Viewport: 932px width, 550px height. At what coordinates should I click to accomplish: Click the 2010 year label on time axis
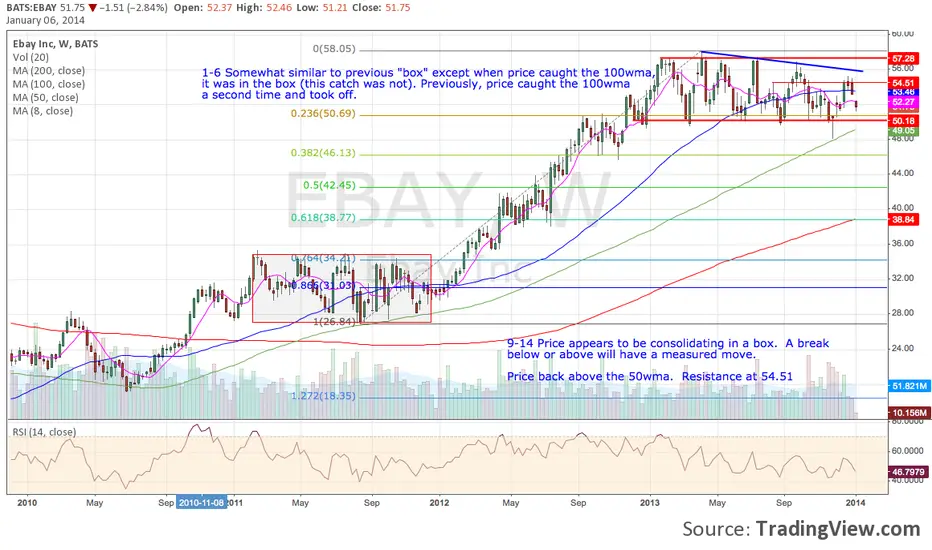(27, 503)
